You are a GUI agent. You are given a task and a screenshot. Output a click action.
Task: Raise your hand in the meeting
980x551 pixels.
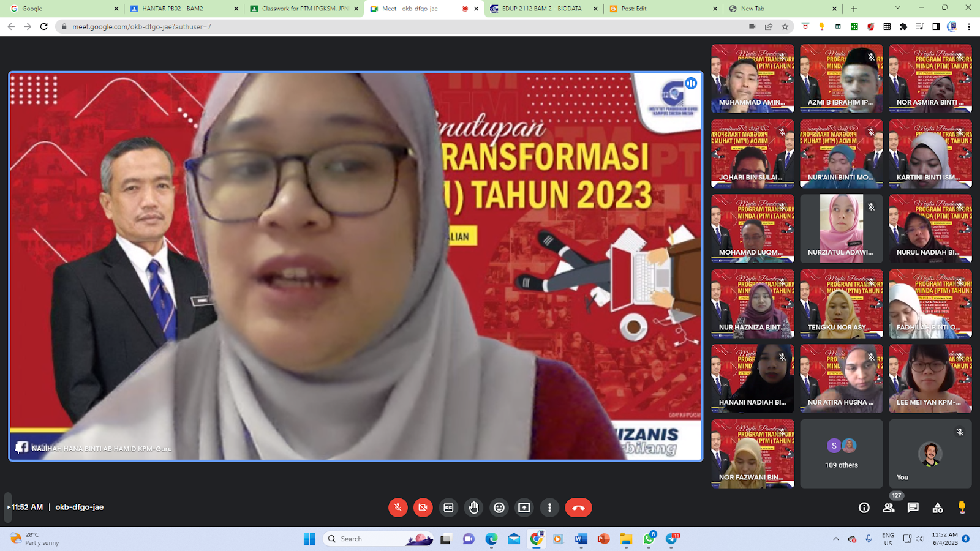point(474,508)
